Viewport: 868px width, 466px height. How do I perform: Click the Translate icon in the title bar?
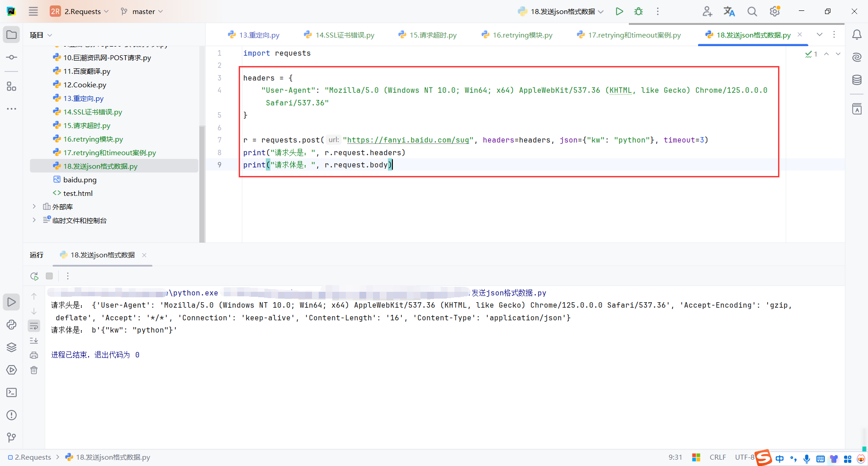click(x=729, y=11)
